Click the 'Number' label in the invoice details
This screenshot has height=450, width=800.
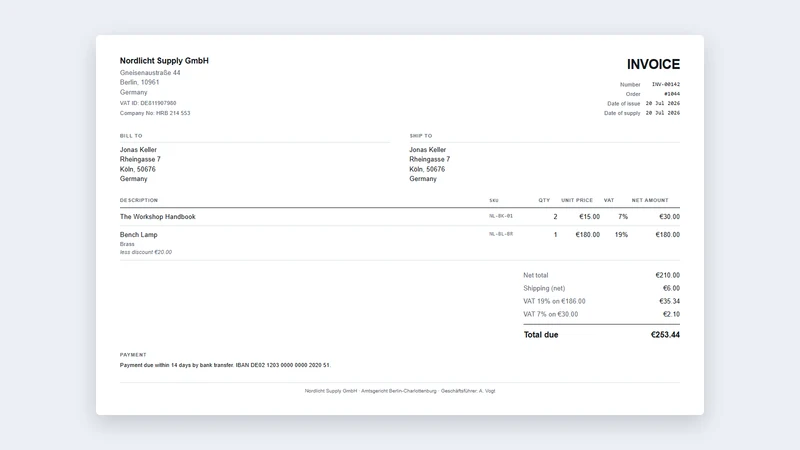pos(630,84)
